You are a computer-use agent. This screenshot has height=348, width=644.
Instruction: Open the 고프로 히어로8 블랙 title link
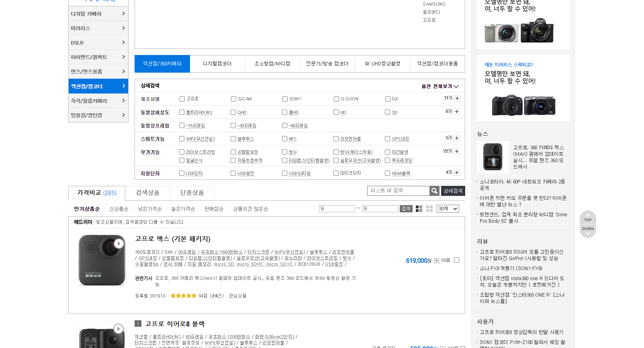click(175, 324)
